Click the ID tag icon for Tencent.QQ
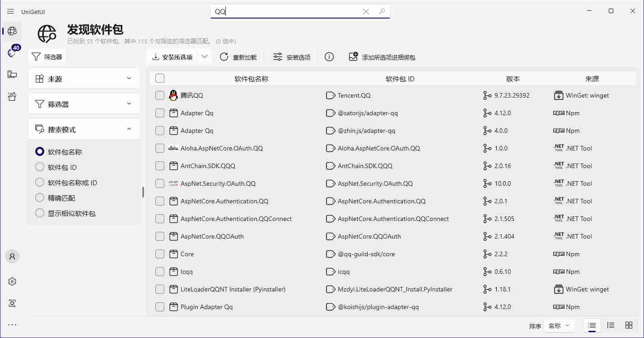This screenshot has height=338, width=644. (x=331, y=95)
